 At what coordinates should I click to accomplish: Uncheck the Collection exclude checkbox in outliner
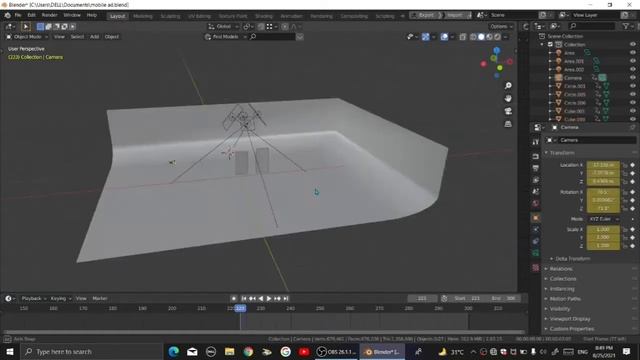(x=550, y=44)
